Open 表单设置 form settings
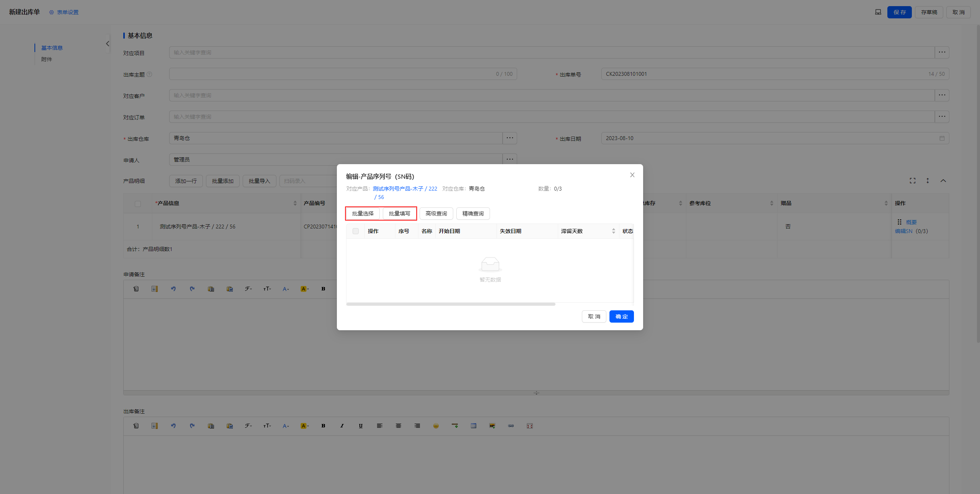The width and height of the screenshot is (980, 494). pos(64,12)
